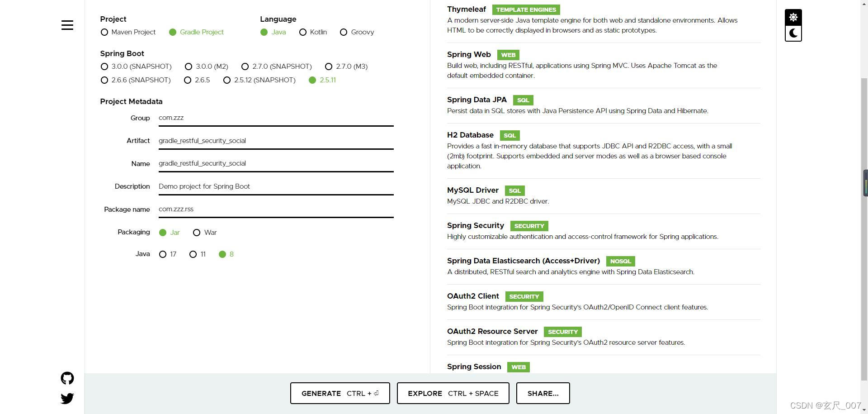Choose Spring Boot 2.5.11
868x414 pixels.
(x=322, y=80)
